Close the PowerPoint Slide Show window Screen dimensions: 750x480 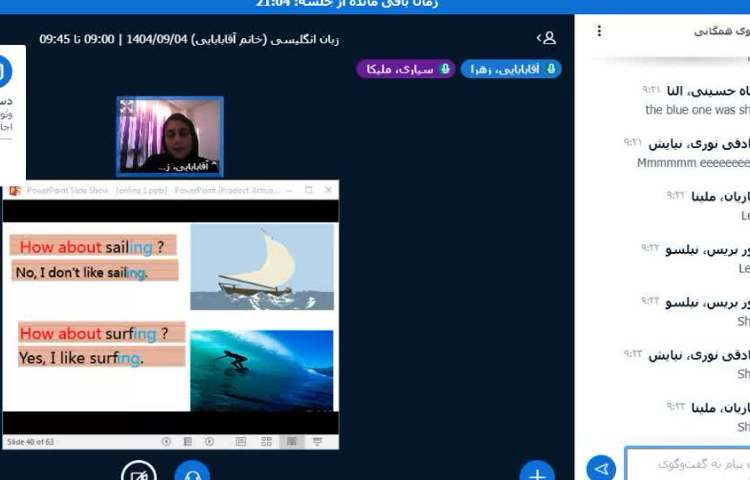point(329,190)
